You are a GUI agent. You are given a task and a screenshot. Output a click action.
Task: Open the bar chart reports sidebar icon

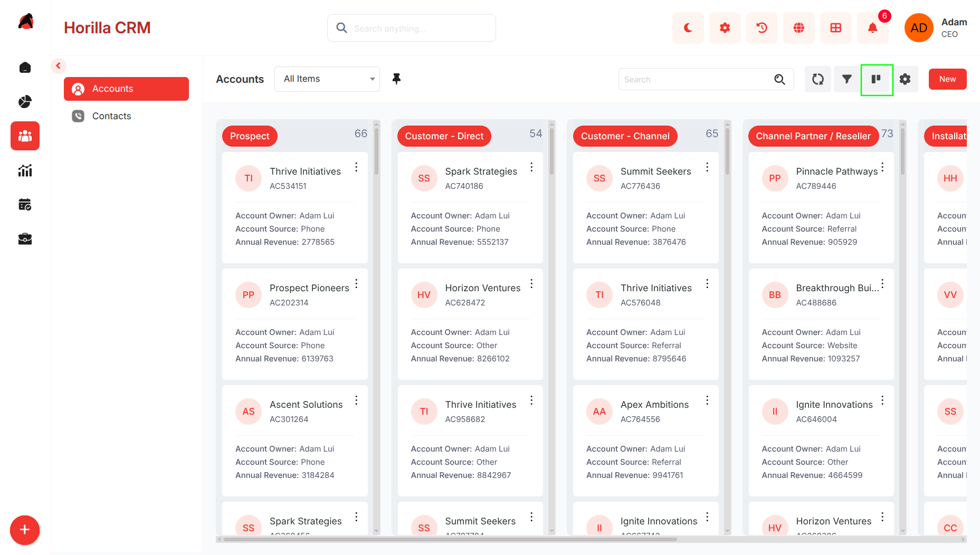click(x=25, y=170)
